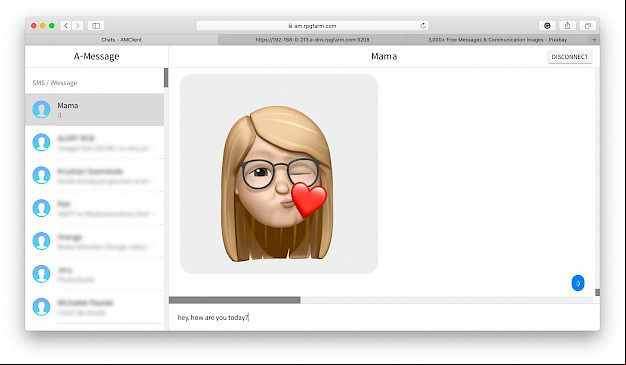Click the blue sent smiley message bubble
The image size is (626, 365).
pos(578,283)
